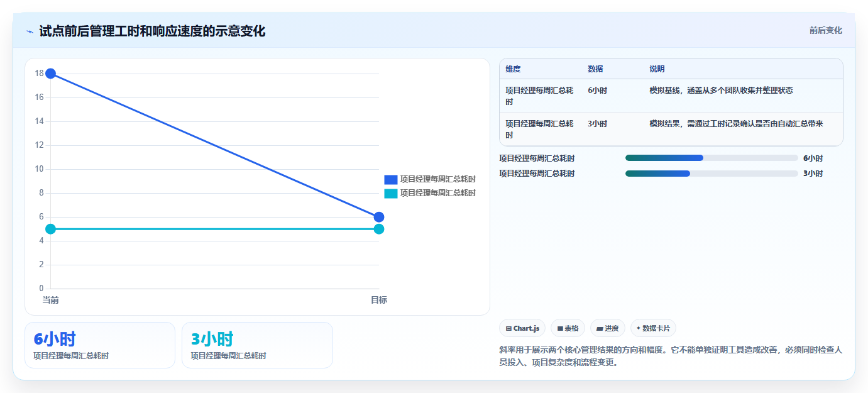Select the blue data point at value 18

click(x=51, y=74)
